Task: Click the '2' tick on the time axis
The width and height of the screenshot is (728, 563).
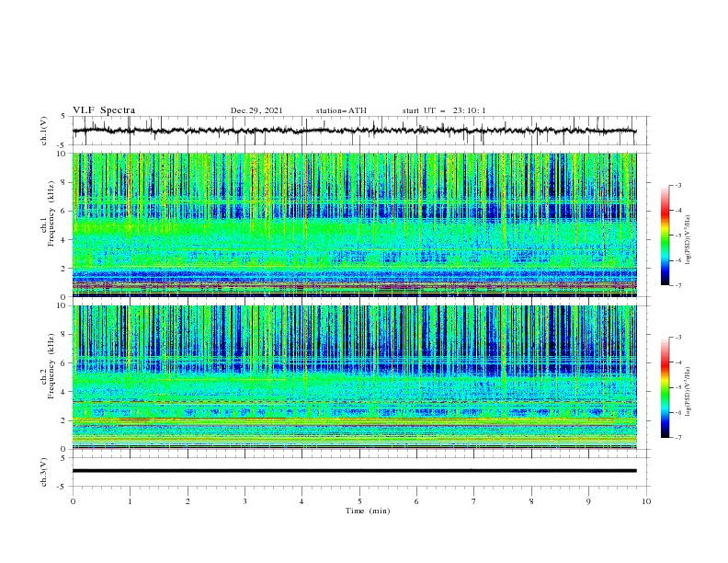Action: [x=188, y=501]
